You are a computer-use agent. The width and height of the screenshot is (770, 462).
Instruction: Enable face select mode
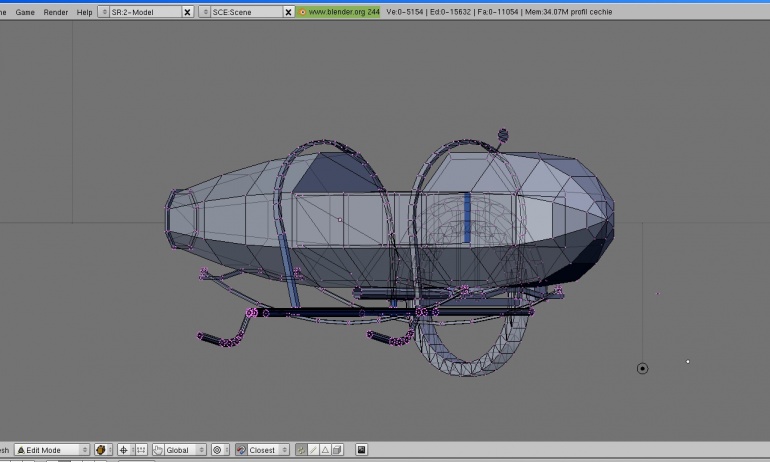[x=325, y=450]
